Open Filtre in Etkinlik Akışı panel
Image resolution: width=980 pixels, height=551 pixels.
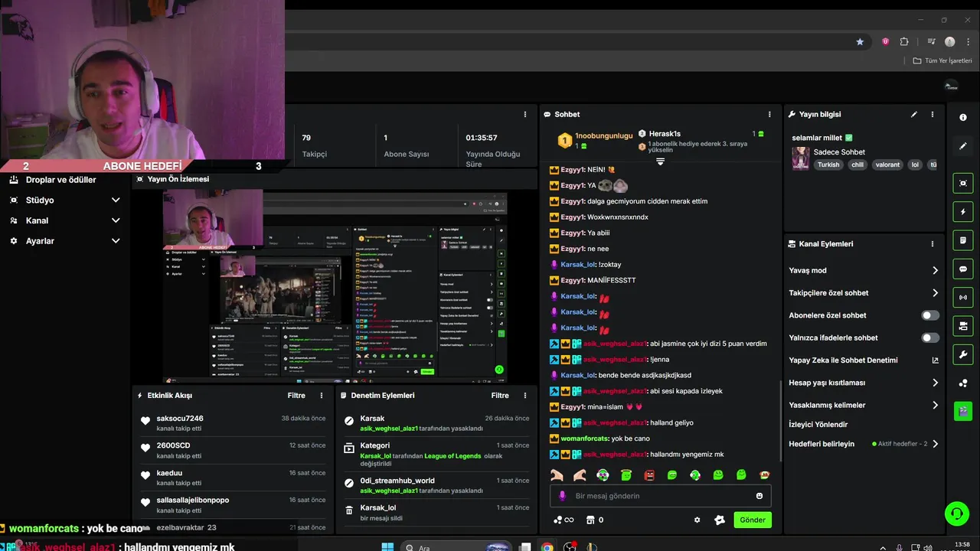click(296, 396)
